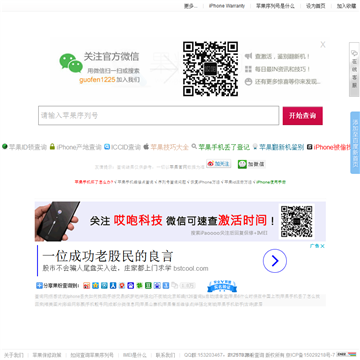Open the red 苹果手机坏了怎么办 link
This screenshot has width=360, height=360.
[x=94, y=182]
